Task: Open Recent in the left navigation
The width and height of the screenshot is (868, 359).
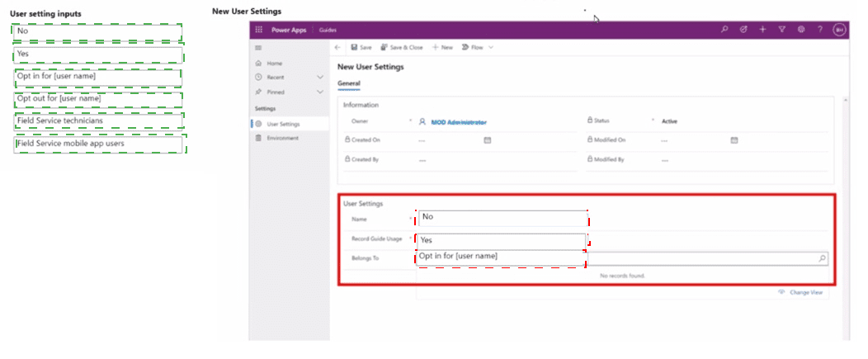Action: coord(271,78)
